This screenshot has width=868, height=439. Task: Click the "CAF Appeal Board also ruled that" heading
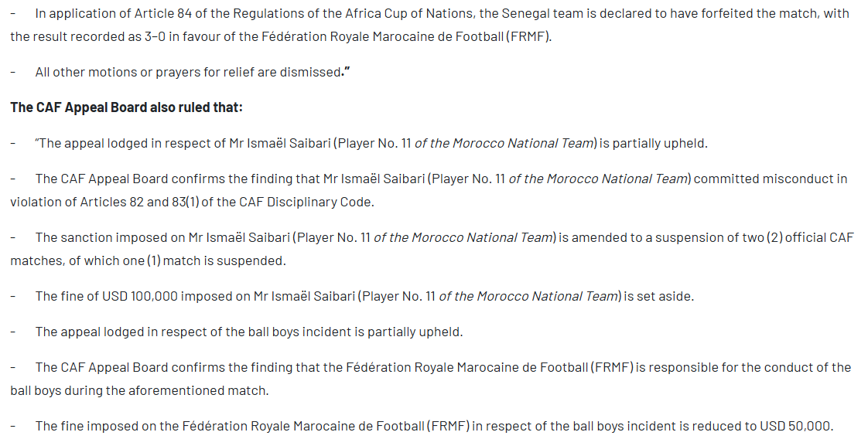pyautogui.click(x=126, y=107)
